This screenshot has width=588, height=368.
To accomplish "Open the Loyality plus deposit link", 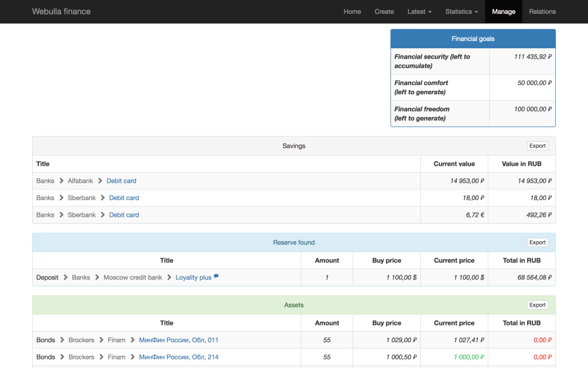I will 194,278.
